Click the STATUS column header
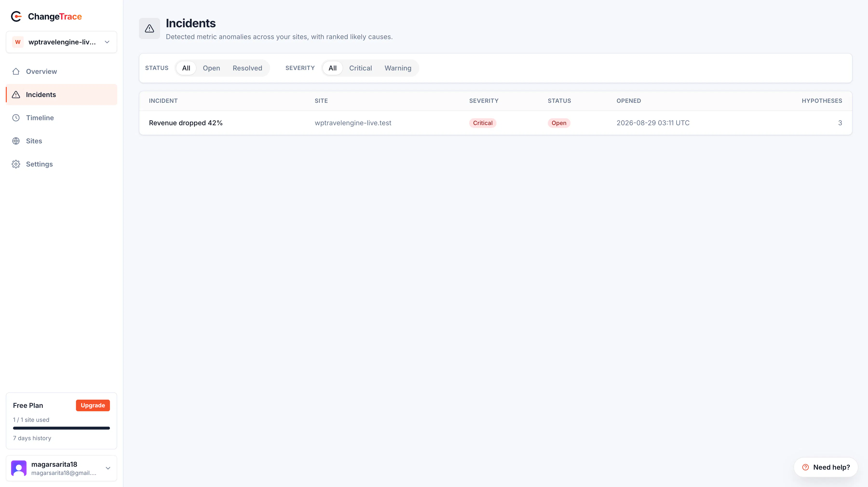Viewport: 868px width, 487px height. [559, 101]
